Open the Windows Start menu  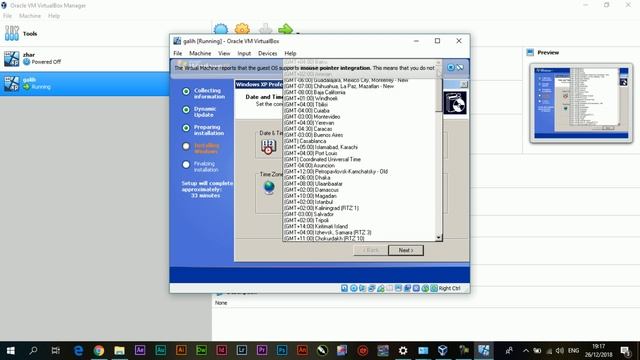pos(11,351)
